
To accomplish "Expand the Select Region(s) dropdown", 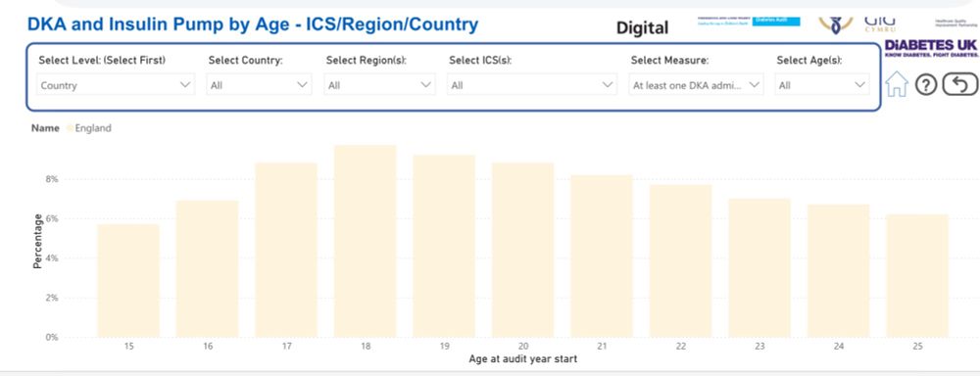I will pyautogui.click(x=379, y=85).
